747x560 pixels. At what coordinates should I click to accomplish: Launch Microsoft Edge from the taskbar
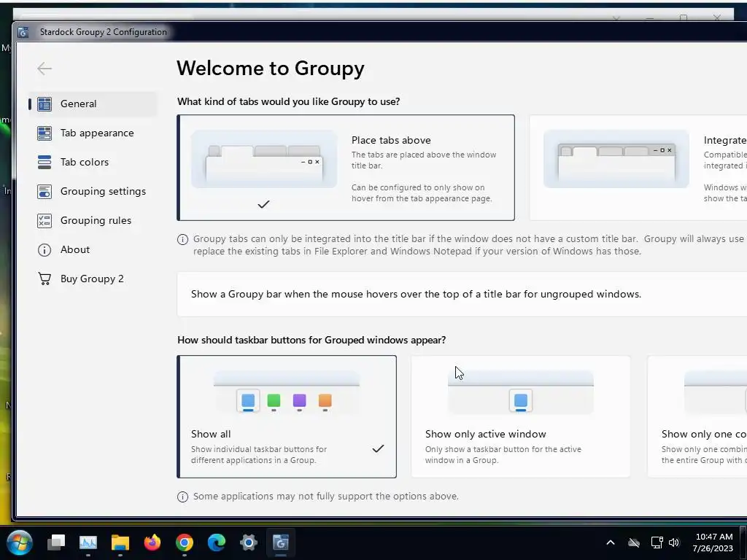216,542
